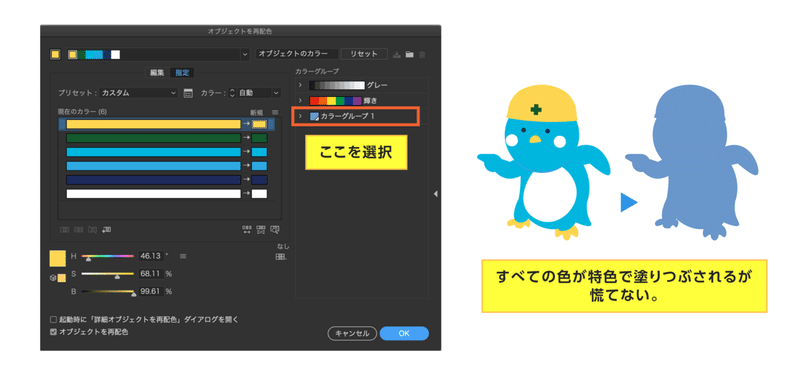
Task: Select the navy current color row
Action: (153, 180)
